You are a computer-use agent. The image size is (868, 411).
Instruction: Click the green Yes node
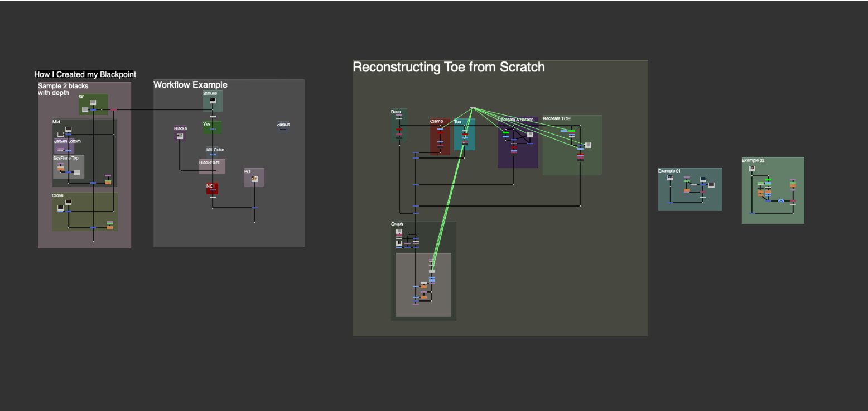coord(213,128)
